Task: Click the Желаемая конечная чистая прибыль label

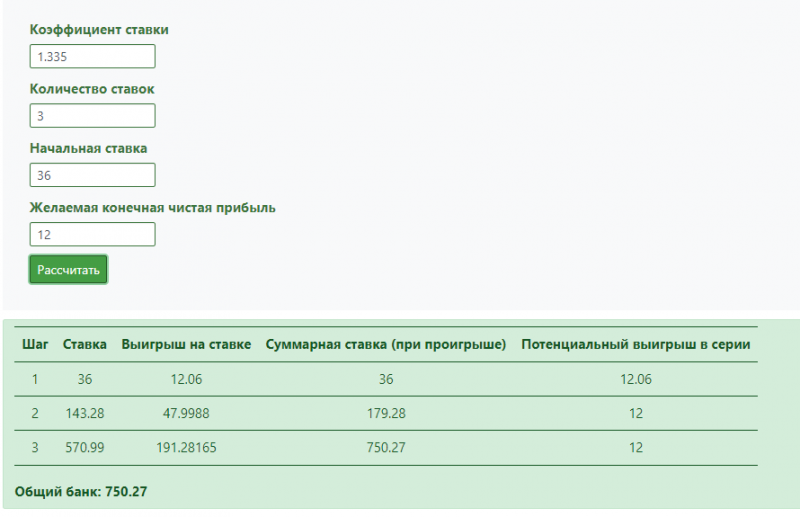Action: (153, 208)
